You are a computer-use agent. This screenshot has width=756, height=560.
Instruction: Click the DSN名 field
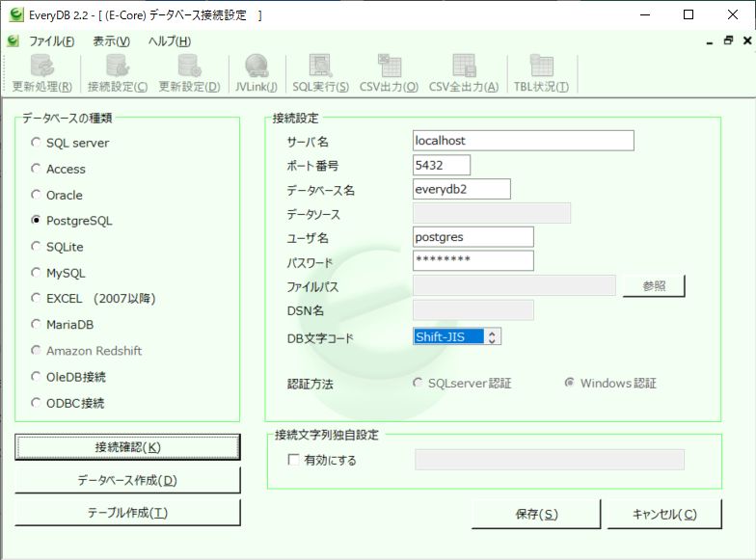click(472, 310)
